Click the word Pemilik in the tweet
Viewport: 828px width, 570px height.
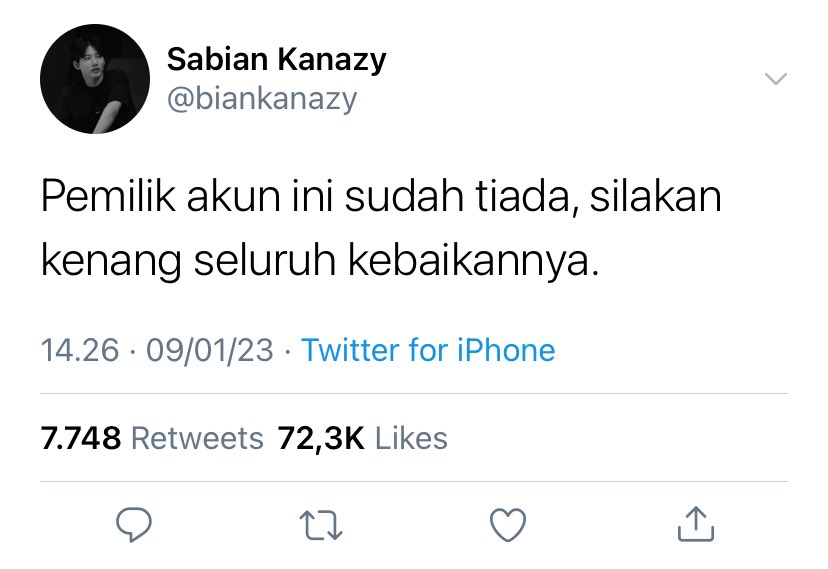(x=108, y=196)
